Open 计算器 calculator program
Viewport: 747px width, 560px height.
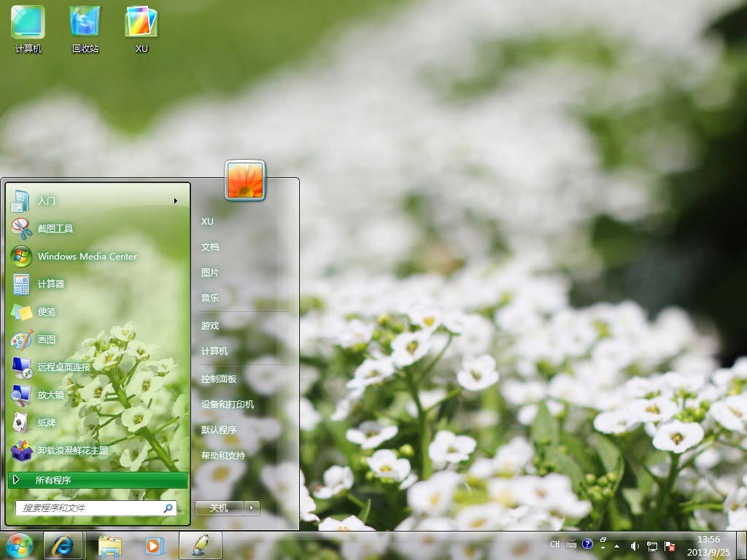[x=51, y=284]
